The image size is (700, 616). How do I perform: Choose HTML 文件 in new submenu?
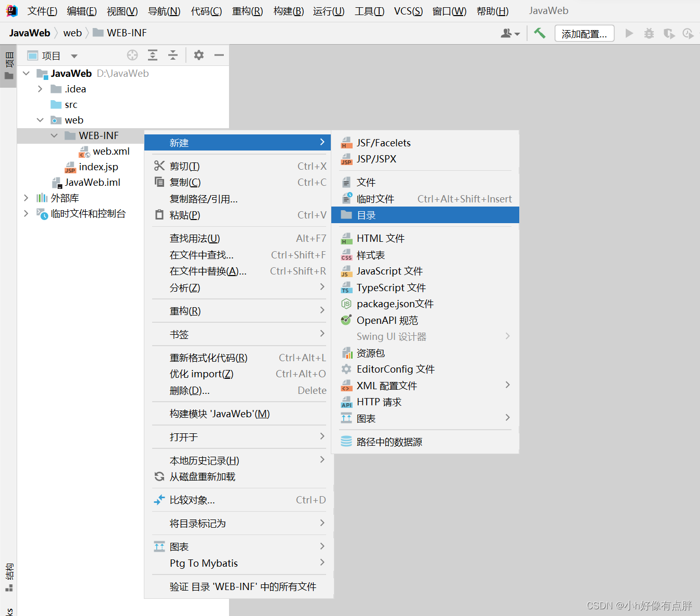425,238
